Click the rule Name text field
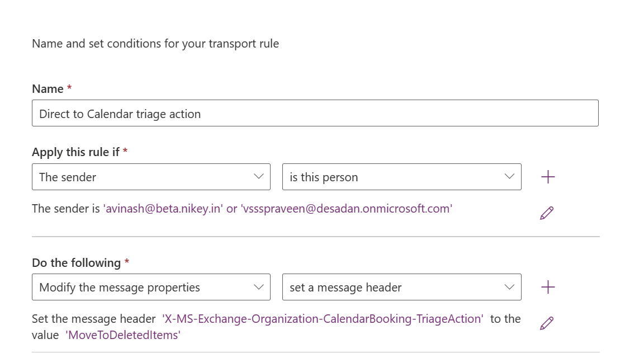This screenshot has width=644, height=353. [315, 114]
